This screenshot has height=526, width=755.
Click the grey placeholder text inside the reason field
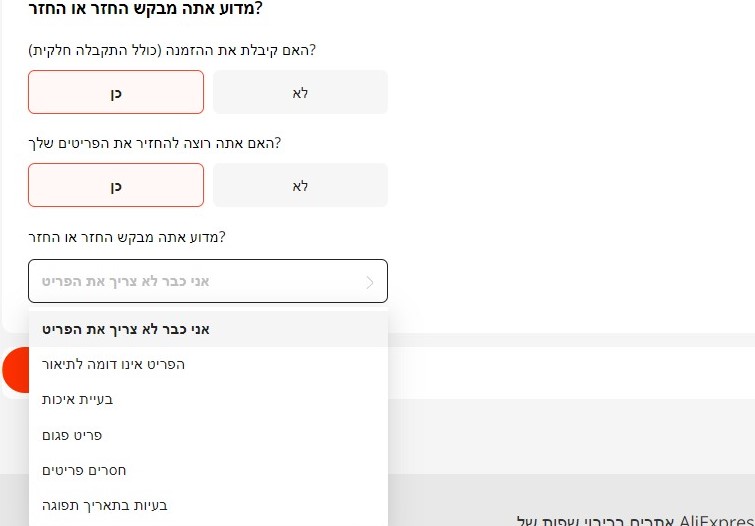(126, 282)
